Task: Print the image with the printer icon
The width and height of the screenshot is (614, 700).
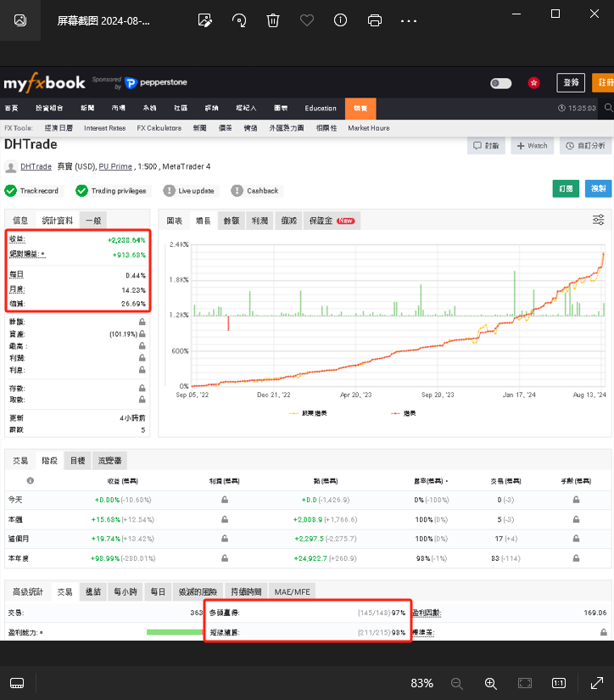Action: [x=374, y=20]
